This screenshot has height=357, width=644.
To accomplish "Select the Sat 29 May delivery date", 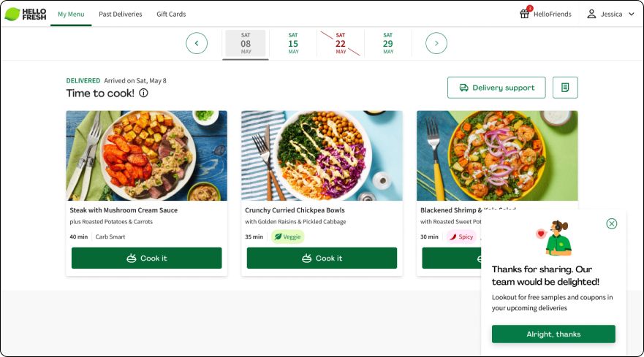I will coord(388,43).
